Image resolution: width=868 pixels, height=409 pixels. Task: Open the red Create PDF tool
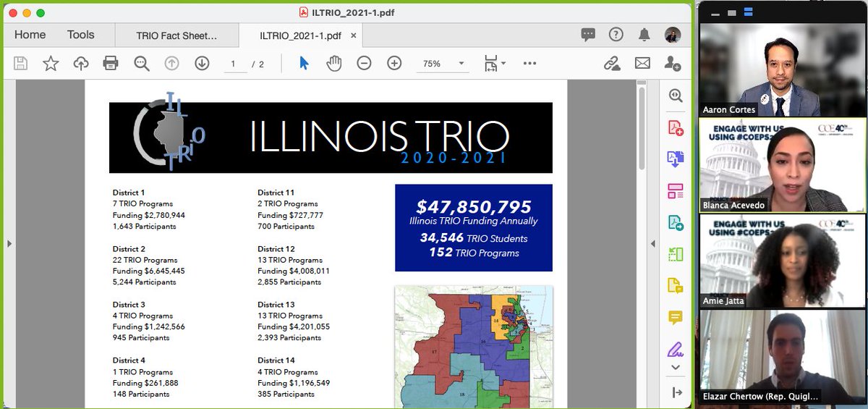676,128
